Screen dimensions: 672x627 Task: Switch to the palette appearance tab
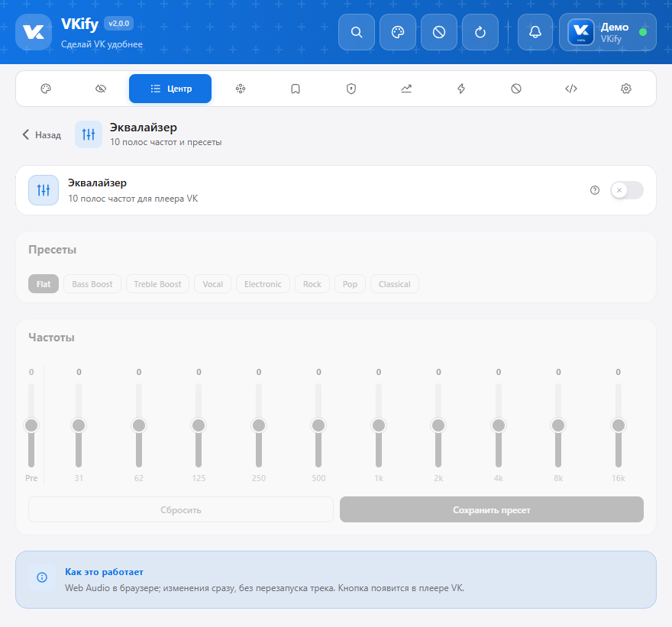46,89
